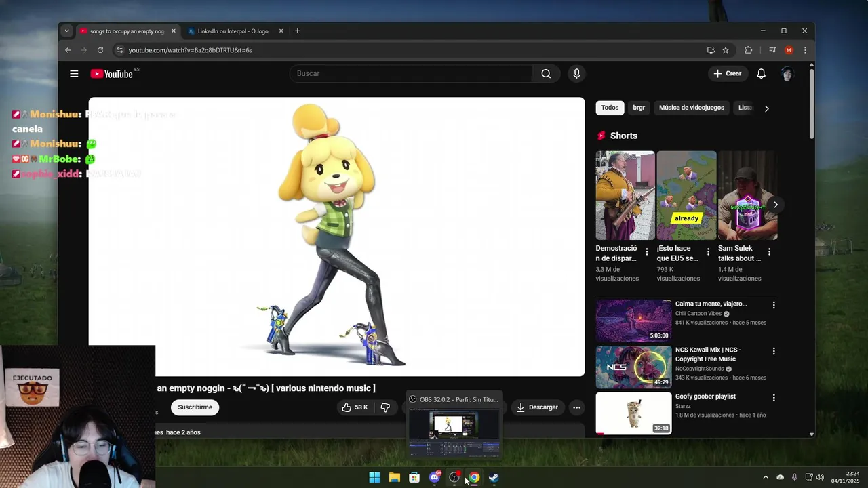Open Microsoft Store from the taskbar
This screenshot has width=868, height=488.
414,478
